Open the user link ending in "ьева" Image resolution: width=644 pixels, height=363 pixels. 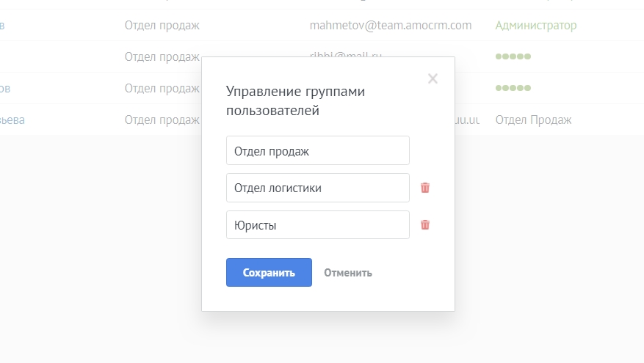12,120
